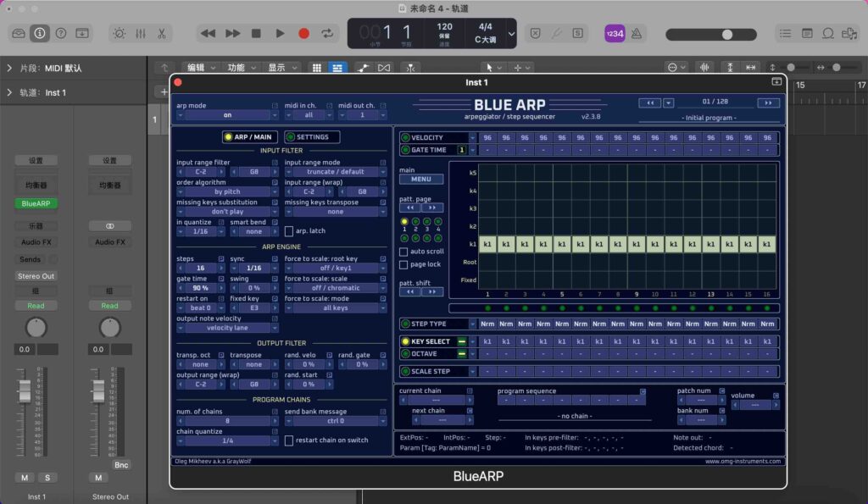The image size is (868, 504).
Task: Open the input range mode dropdown
Action: (336, 172)
